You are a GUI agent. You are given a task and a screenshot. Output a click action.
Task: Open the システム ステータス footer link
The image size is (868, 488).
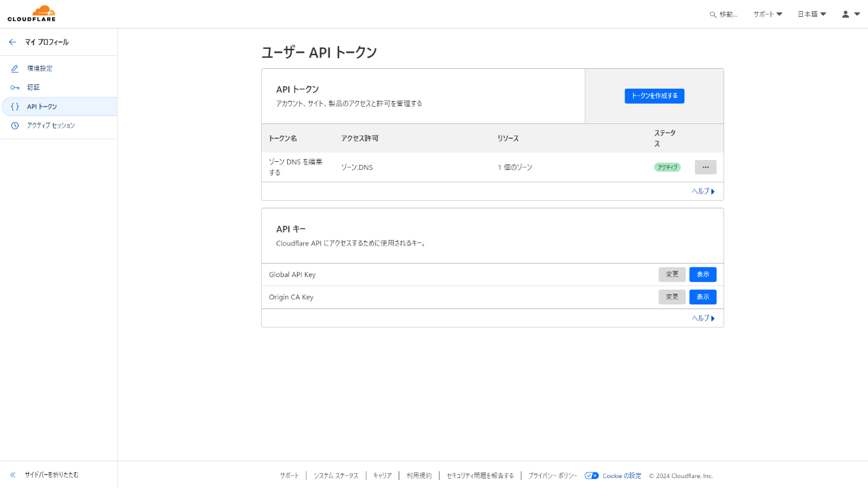pyautogui.click(x=336, y=476)
